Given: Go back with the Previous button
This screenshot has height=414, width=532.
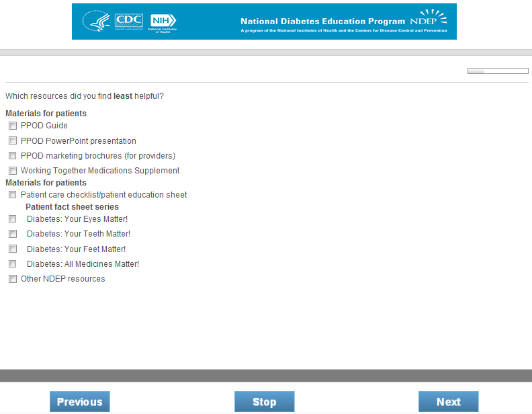Looking at the screenshot, I should click(x=79, y=402).
